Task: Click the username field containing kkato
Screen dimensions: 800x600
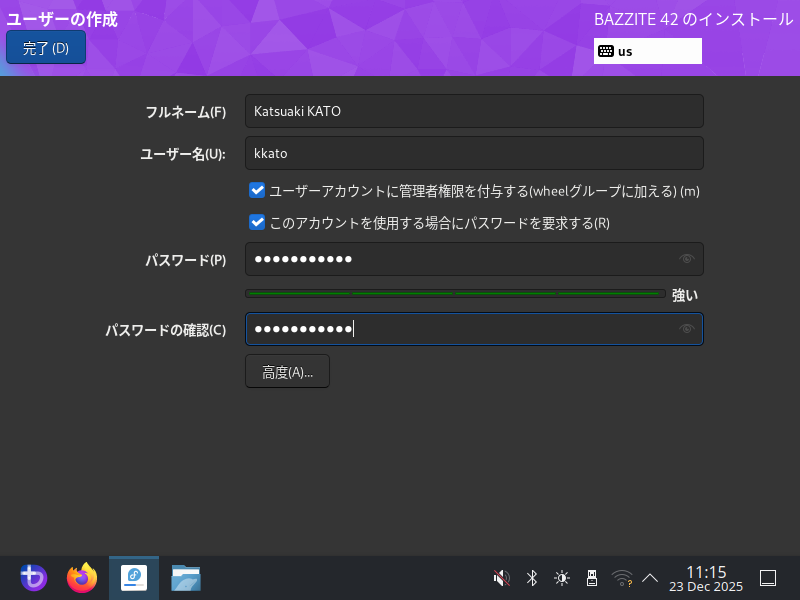Action: pyautogui.click(x=474, y=153)
